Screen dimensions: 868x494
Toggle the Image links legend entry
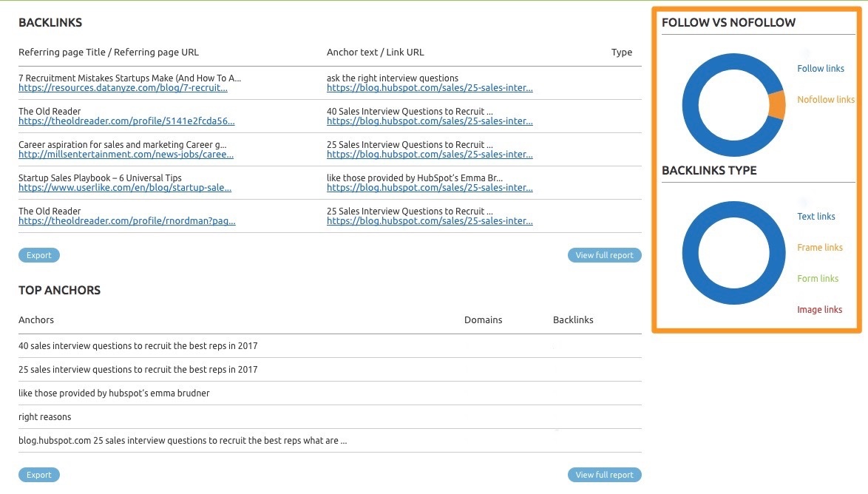pos(819,310)
